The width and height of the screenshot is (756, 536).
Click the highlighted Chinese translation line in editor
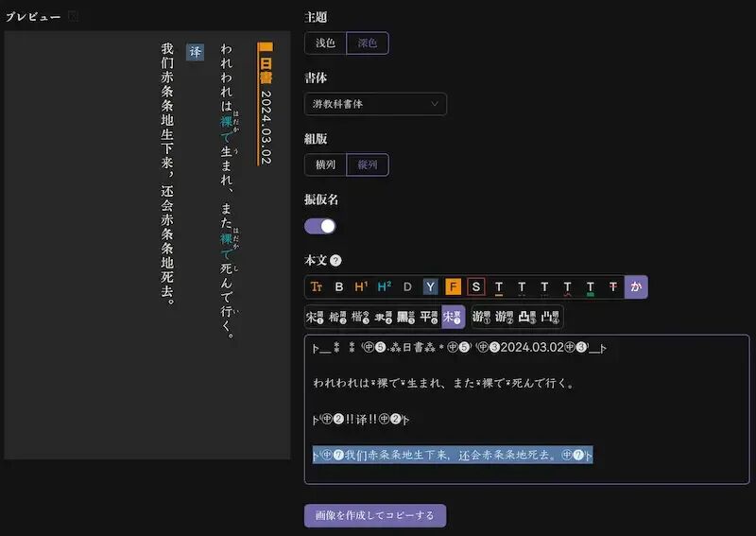[453, 455]
